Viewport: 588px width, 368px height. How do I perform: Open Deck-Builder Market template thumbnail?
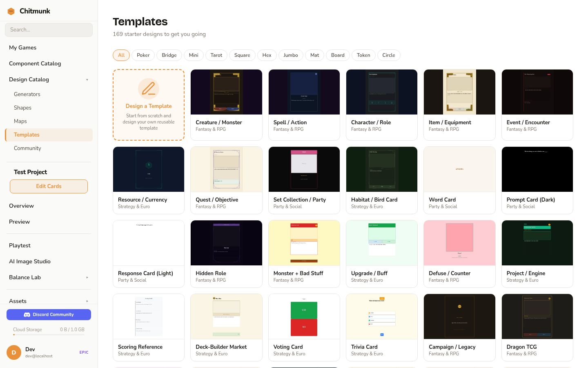(x=226, y=316)
